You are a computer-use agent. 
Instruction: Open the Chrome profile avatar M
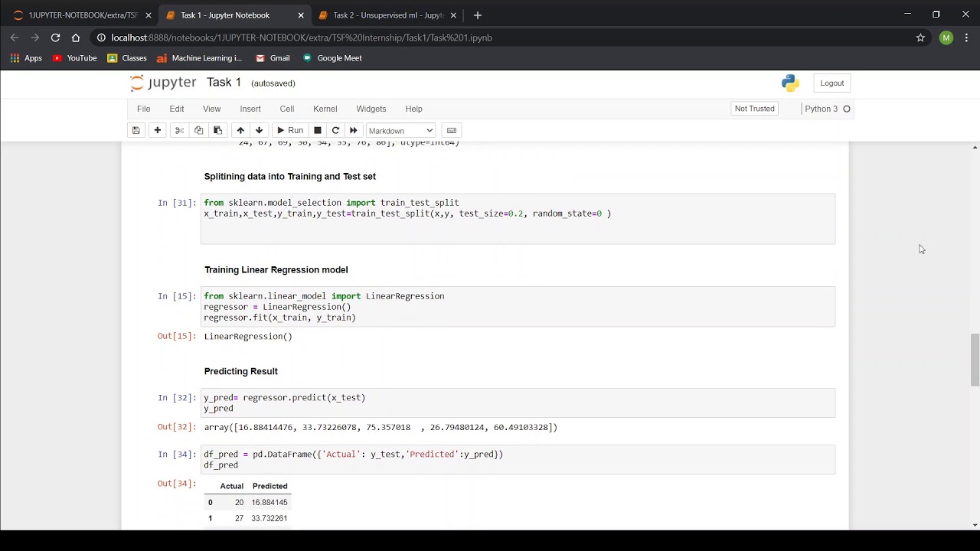[x=946, y=37]
